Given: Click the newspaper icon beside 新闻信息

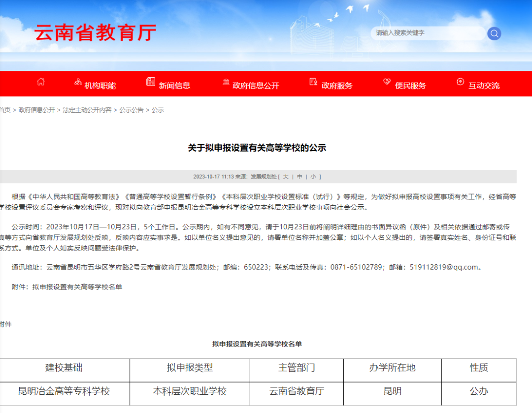Looking at the screenshot, I should 150,82.
